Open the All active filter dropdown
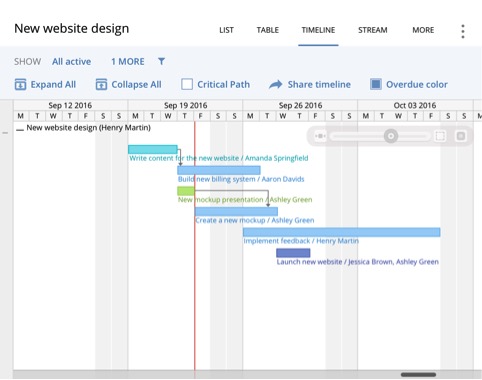Viewport: 482px width, 380px height. (71, 61)
